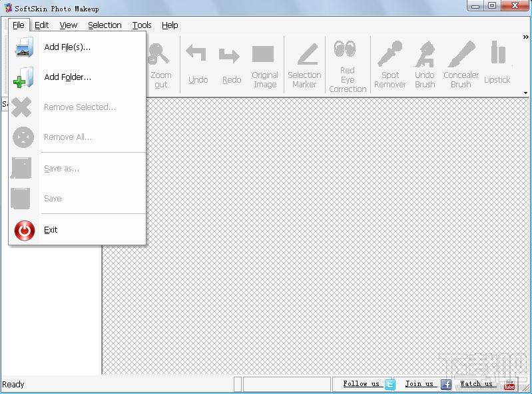The height and width of the screenshot is (394, 532).
Task: Click the Add File(s) picture icon
Action: tap(25, 47)
